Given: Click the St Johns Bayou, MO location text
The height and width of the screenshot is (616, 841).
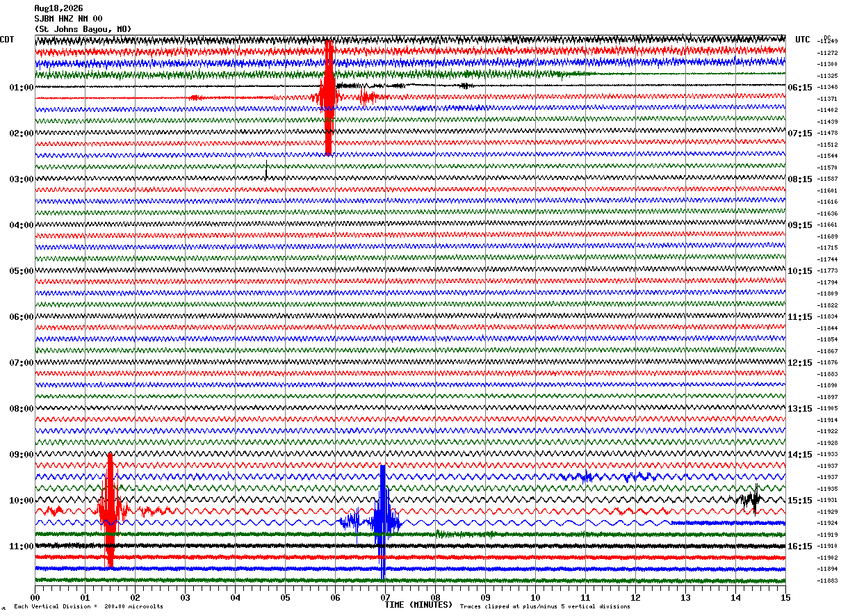Looking at the screenshot, I should [x=83, y=29].
